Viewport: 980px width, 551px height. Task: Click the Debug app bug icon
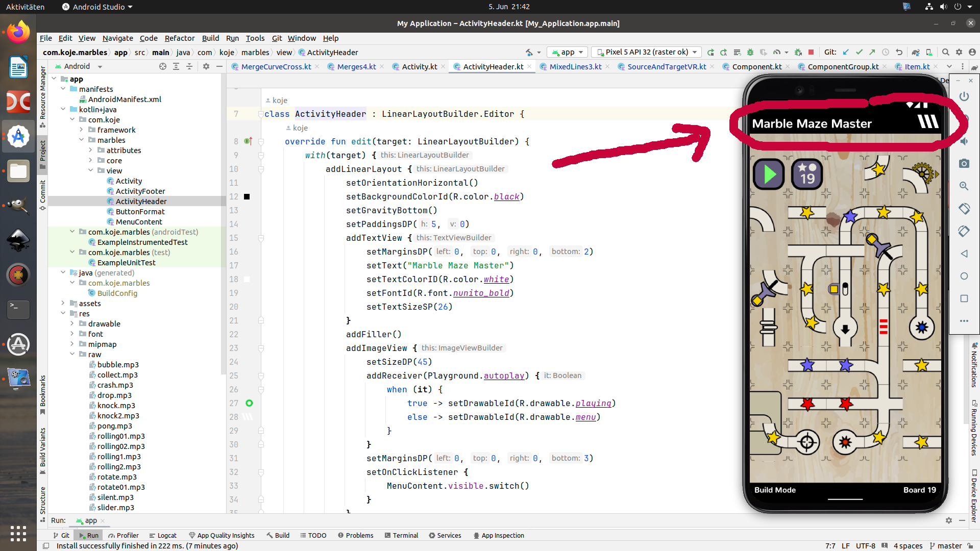pos(750,52)
